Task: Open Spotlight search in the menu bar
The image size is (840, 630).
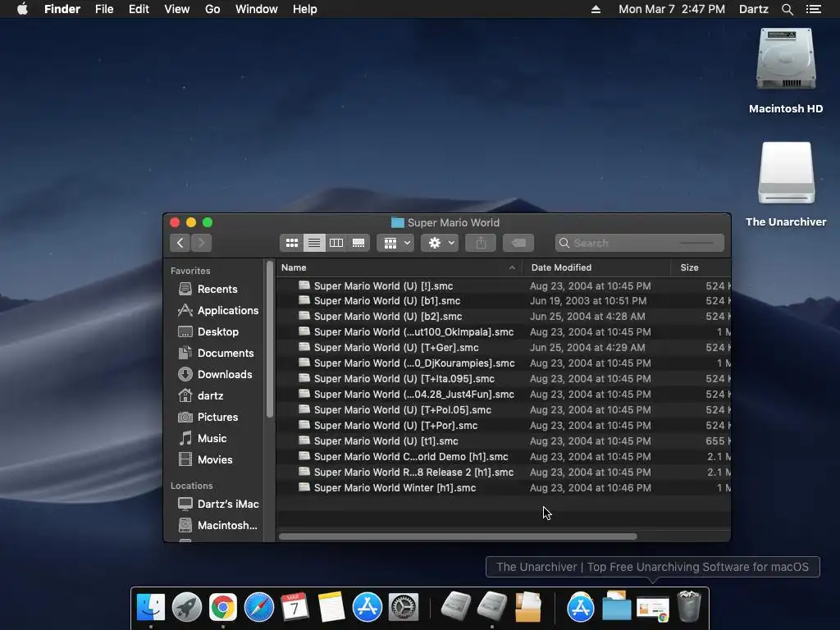Action: (x=787, y=9)
